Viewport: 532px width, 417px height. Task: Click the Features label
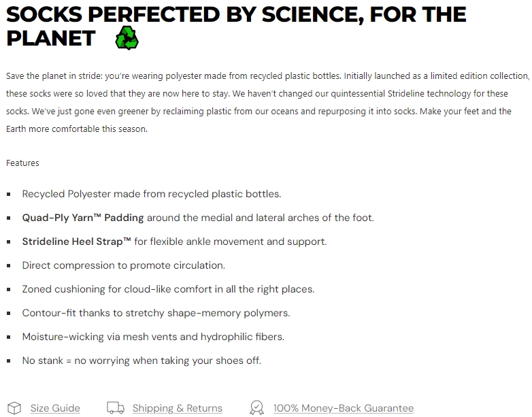click(22, 163)
